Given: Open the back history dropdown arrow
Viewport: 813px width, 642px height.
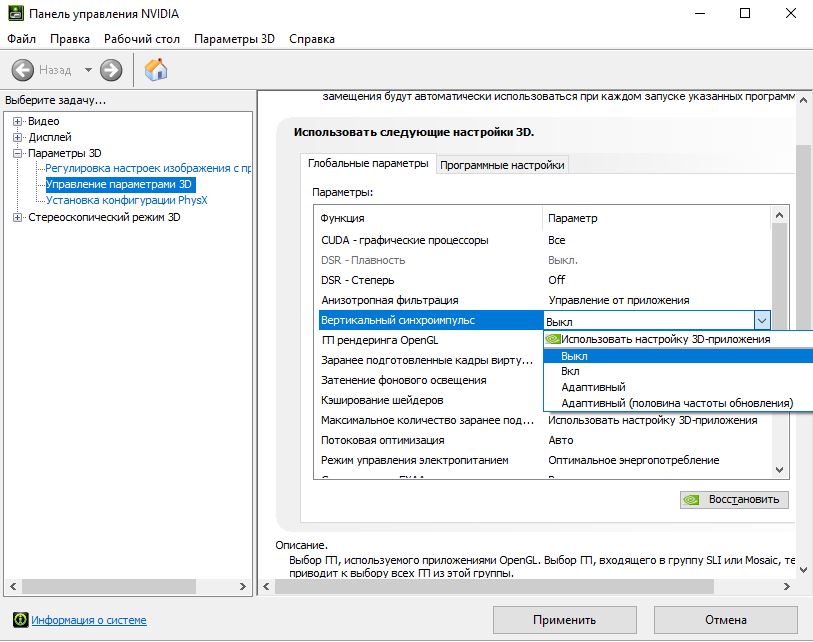Looking at the screenshot, I should [x=88, y=70].
